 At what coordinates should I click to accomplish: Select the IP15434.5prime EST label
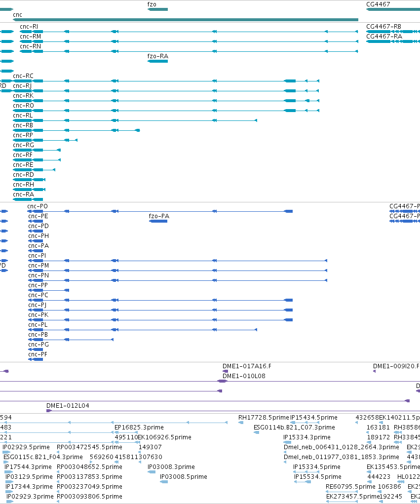coord(314,418)
